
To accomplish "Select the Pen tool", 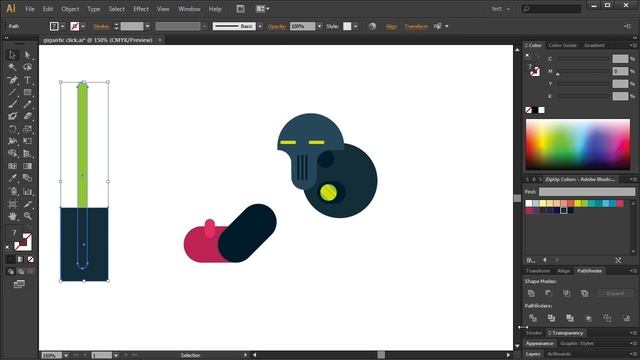I will pyautogui.click(x=12, y=80).
